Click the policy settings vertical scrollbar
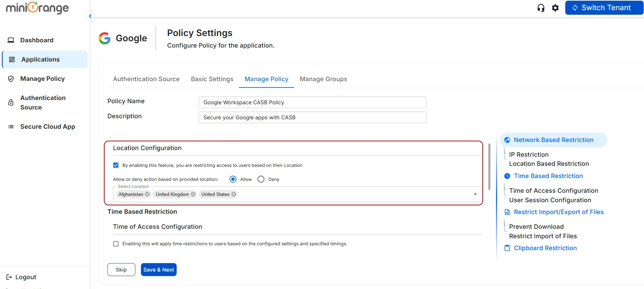 [x=489, y=167]
